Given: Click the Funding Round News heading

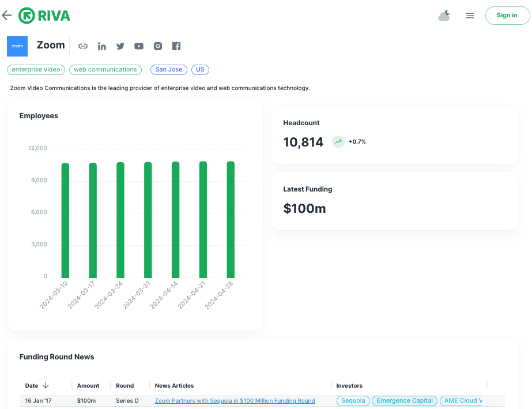Looking at the screenshot, I should pyautogui.click(x=56, y=357).
